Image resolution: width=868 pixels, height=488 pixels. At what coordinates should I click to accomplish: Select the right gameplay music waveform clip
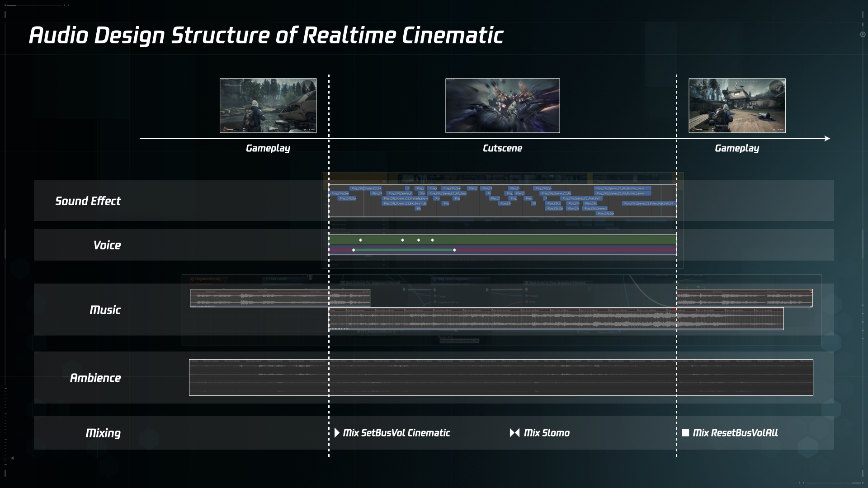[x=744, y=298]
